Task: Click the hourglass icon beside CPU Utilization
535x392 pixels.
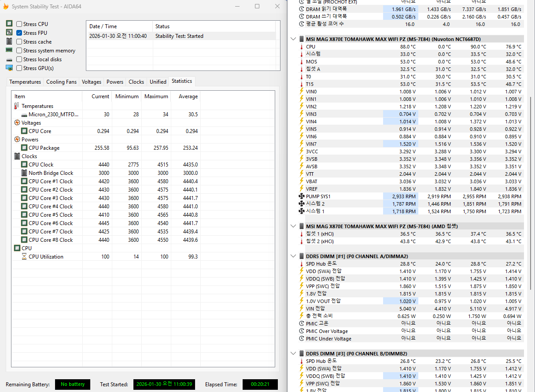Action: 24,257
